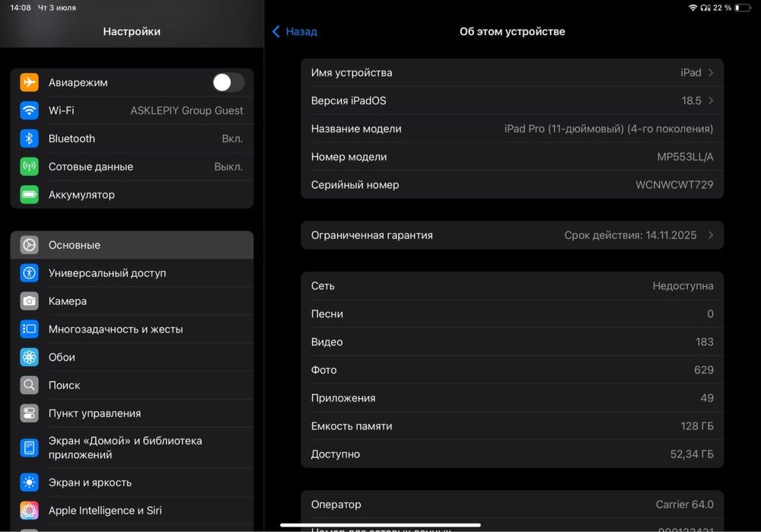Tap the Поиск magnifier icon

pos(29,385)
